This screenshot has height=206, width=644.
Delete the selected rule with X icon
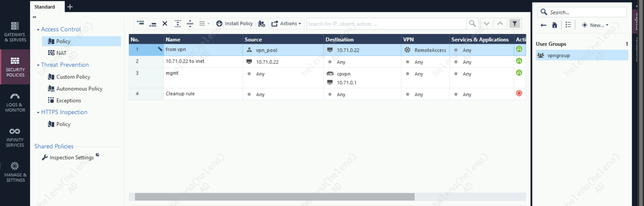tap(165, 24)
